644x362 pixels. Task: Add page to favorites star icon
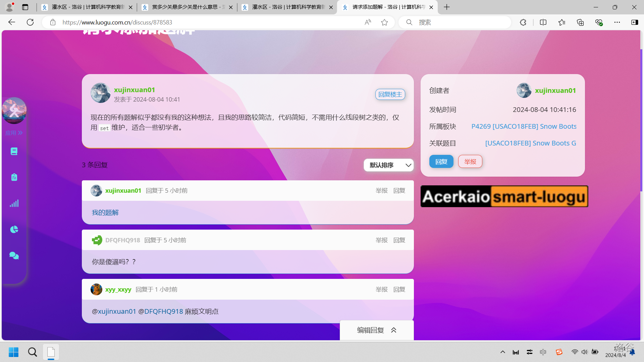point(384,22)
